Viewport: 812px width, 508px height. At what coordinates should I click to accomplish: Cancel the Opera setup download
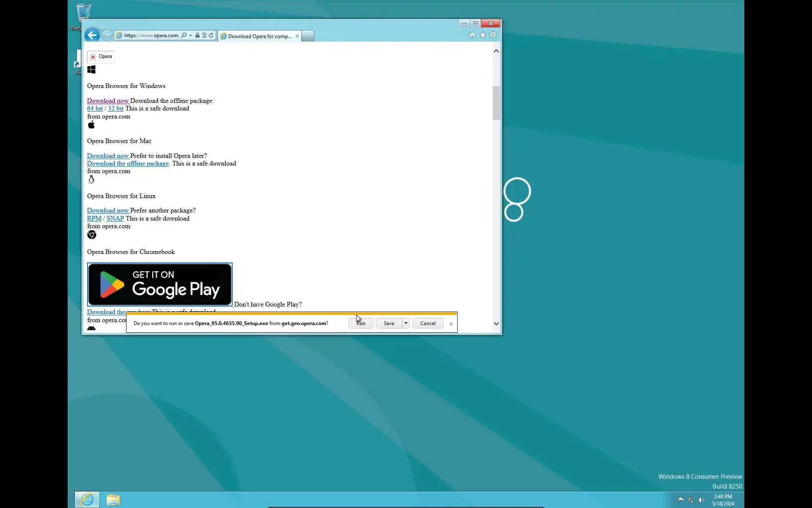coord(428,323)
